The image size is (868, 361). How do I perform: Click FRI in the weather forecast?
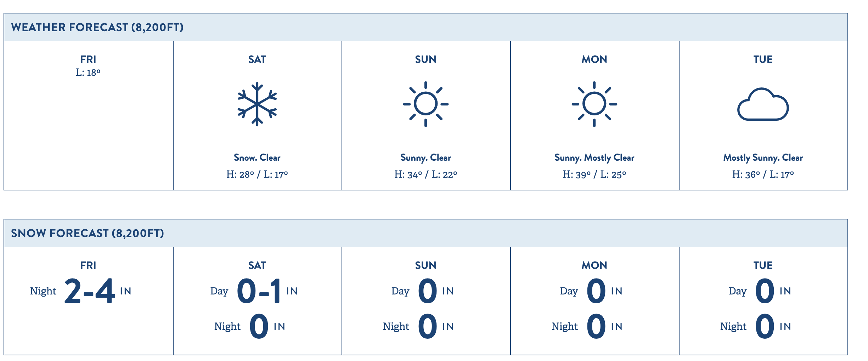[88, 59]
